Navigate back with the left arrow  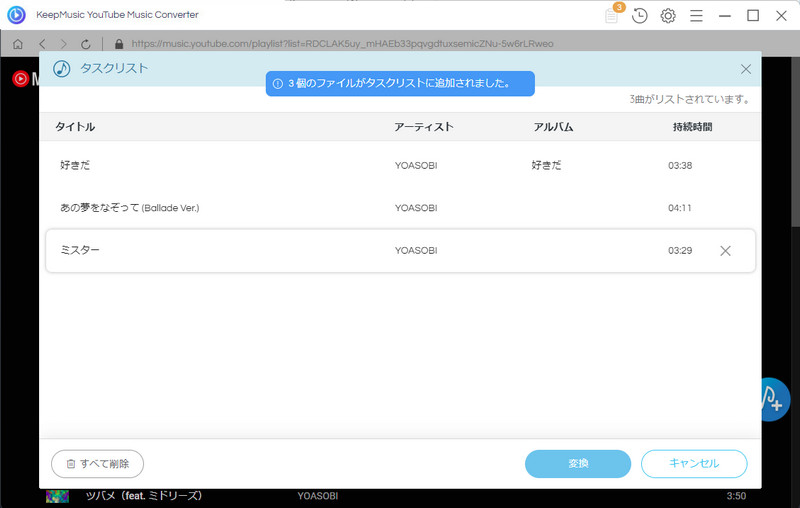point(42,44)
